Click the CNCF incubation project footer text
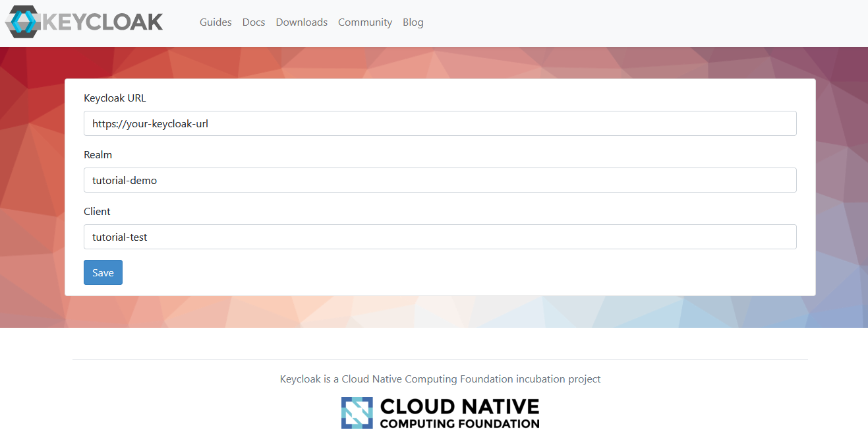The height and width of the screenshot is (432, 868). [440, 379]
